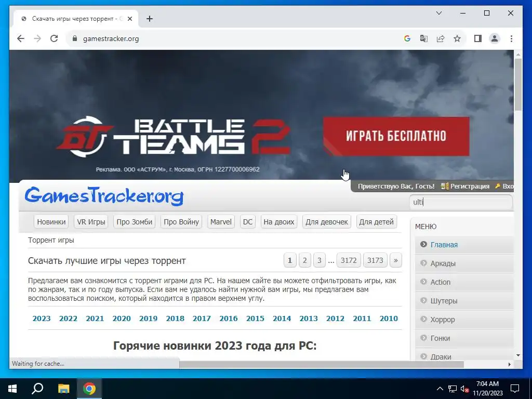
Task: Open the Про Войну category tab
Action: point(181,222)
